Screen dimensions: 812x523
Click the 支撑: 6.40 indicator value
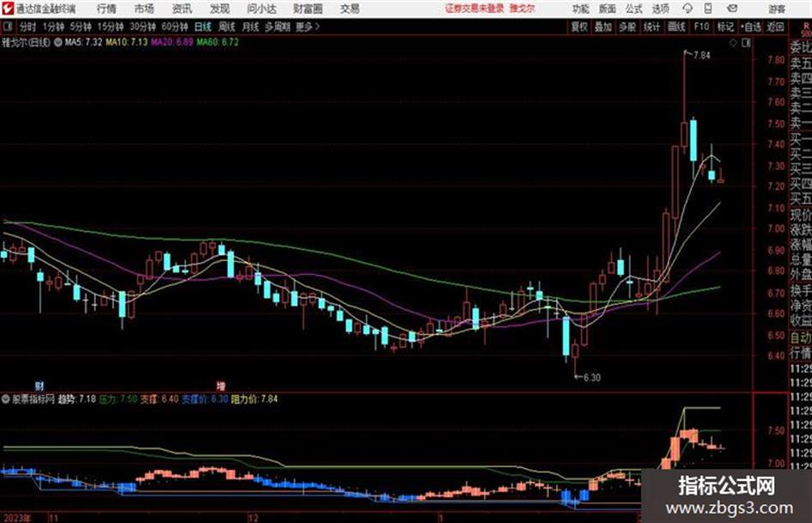click(x=160, y=399)
